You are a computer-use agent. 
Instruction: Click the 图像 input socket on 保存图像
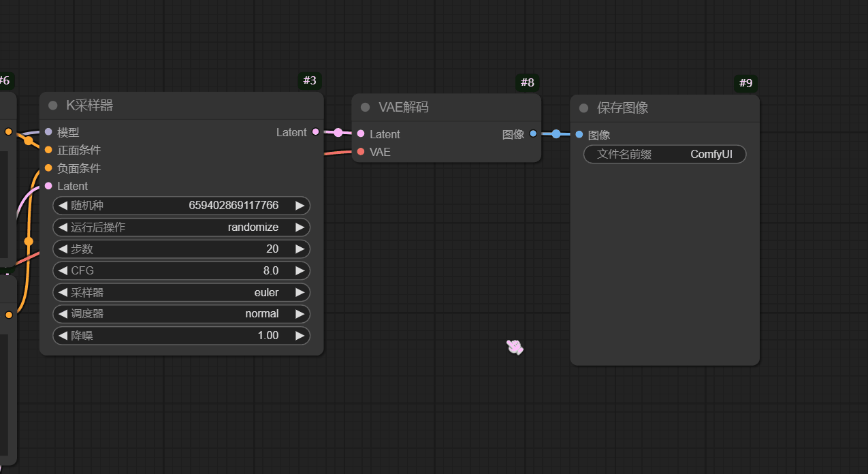click(579, 135)
